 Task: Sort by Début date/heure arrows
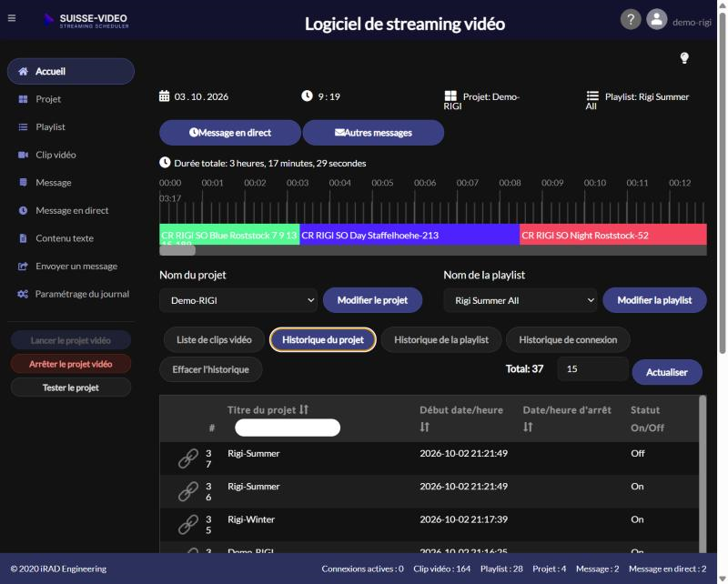pyautogui.click(x=424, y=427)
